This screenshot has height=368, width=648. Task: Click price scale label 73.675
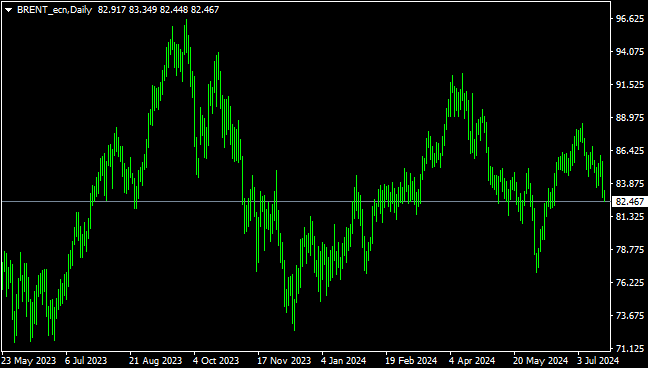[630, 315]
